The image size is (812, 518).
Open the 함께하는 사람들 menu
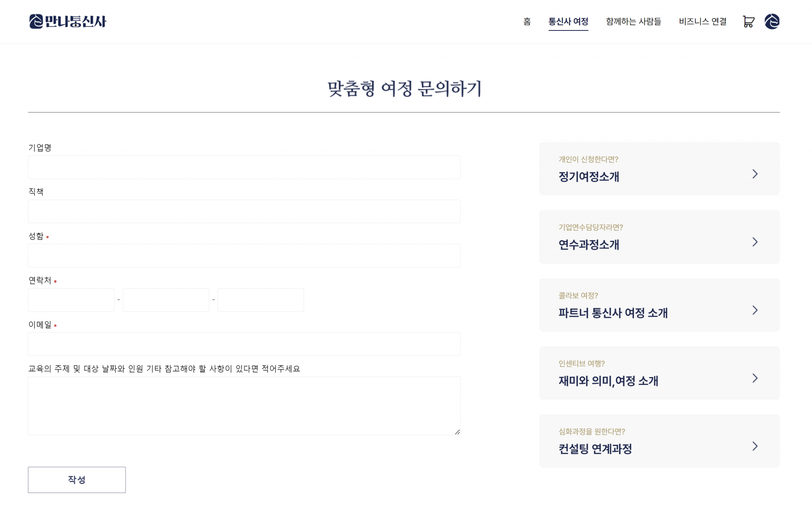[633, 22]
